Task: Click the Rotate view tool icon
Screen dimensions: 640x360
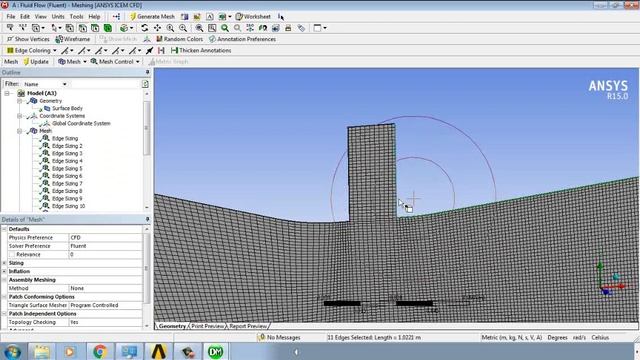Action: [x=144, y=28]
